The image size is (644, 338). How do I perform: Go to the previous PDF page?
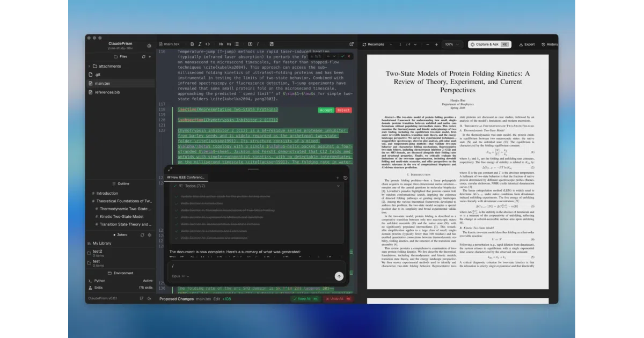coord(391,45)
